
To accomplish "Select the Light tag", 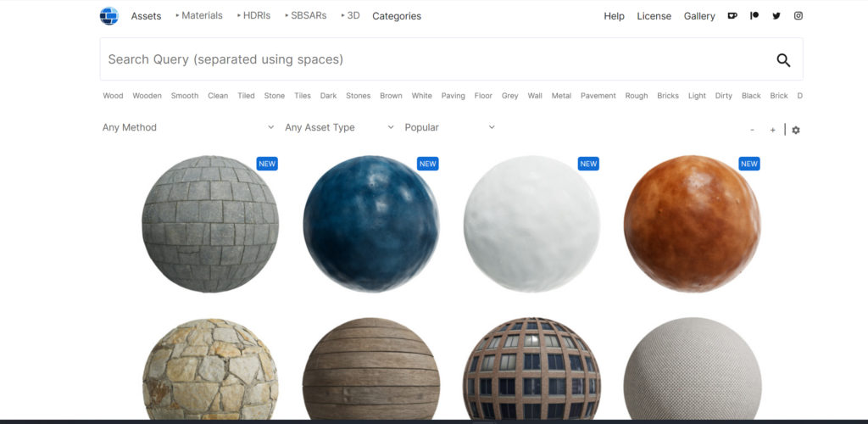I will [x=697, y=96].
